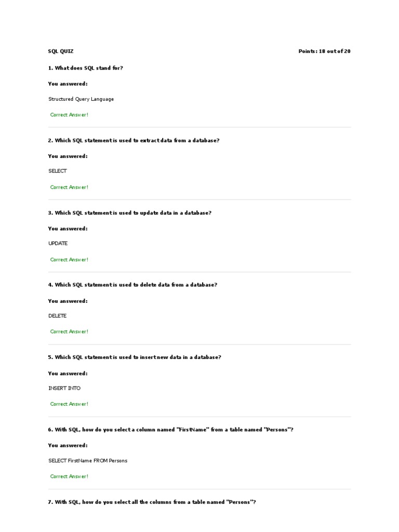Click Correct Answer! below the SELECT answer

pos(69,187)
